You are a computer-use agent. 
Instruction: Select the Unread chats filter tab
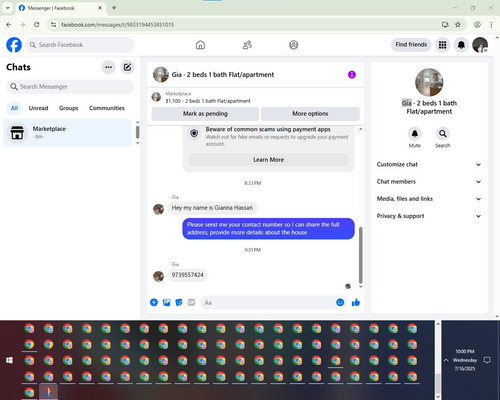(x=38, y=108)
